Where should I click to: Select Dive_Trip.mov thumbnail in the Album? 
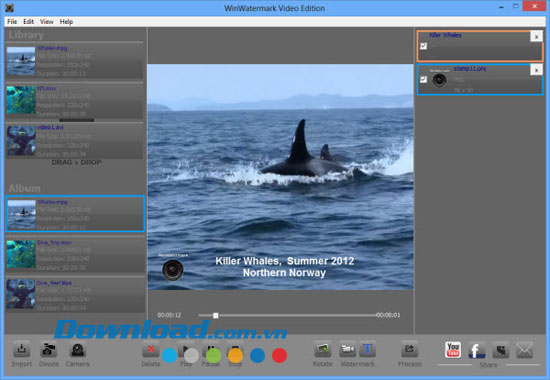click(x=21, y=254)
